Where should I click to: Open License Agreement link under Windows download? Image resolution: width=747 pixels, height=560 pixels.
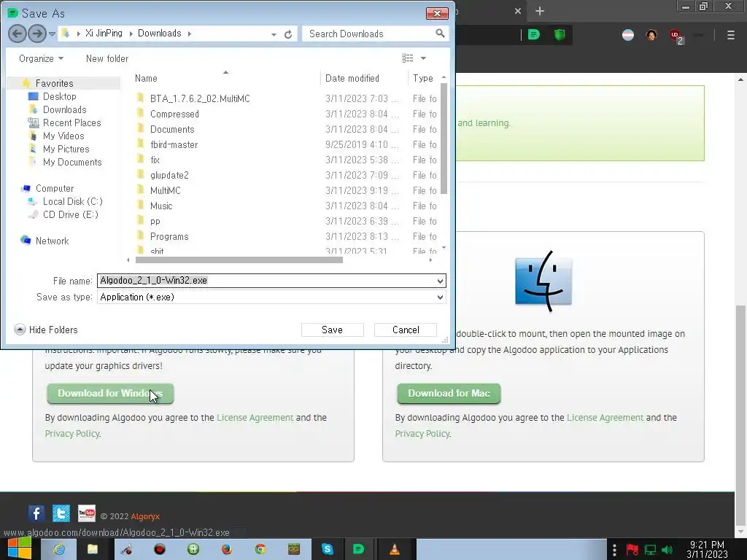click(x=255, y=418)
